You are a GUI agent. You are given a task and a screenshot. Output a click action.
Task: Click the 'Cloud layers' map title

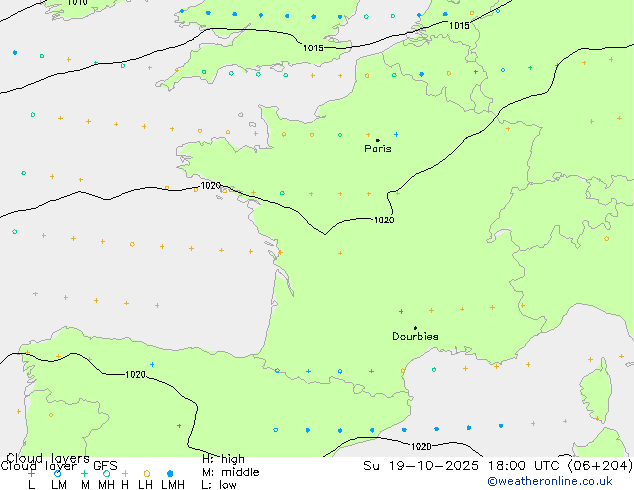click(48, 458)
